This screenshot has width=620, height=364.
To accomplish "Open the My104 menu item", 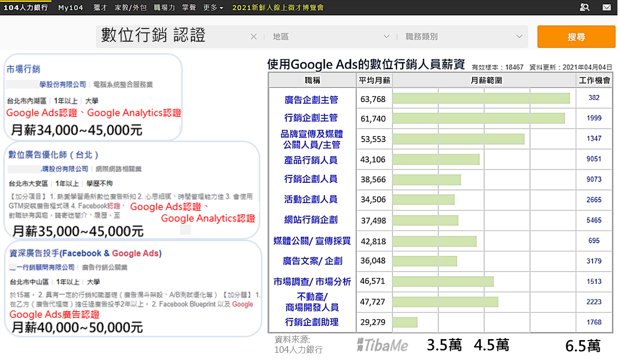I will (71, 8).
